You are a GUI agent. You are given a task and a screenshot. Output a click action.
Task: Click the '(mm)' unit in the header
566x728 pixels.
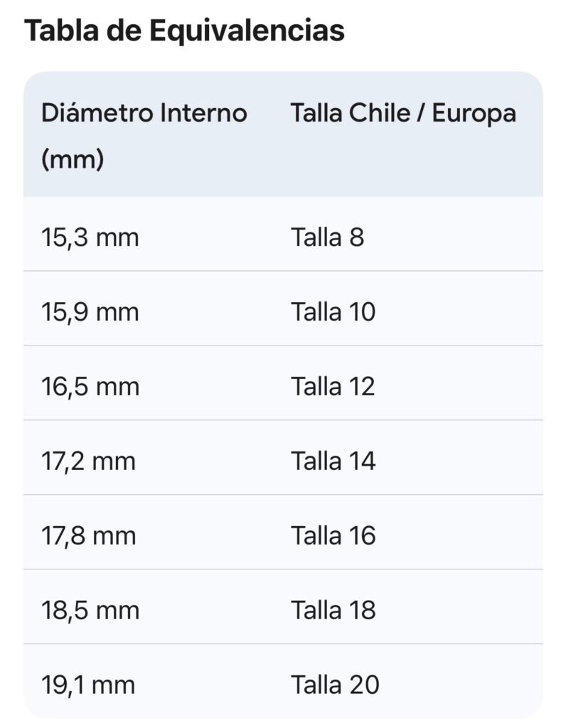click(x=73, y=159)
